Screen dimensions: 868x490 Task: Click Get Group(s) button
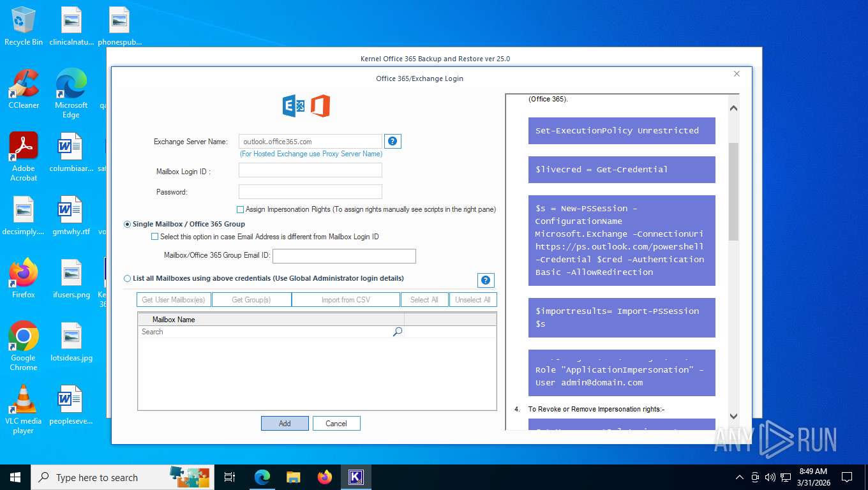coord(251,300)
